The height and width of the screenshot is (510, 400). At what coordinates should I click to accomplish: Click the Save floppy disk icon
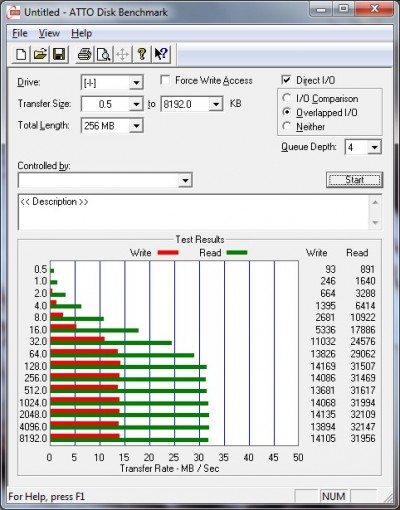[59, 54]
